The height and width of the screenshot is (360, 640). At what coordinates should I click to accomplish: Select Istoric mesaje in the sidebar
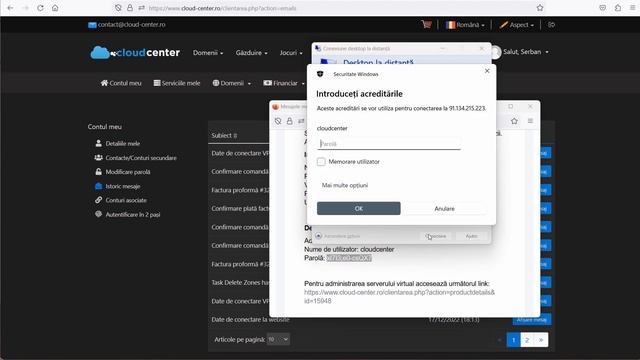click(118, 186)
